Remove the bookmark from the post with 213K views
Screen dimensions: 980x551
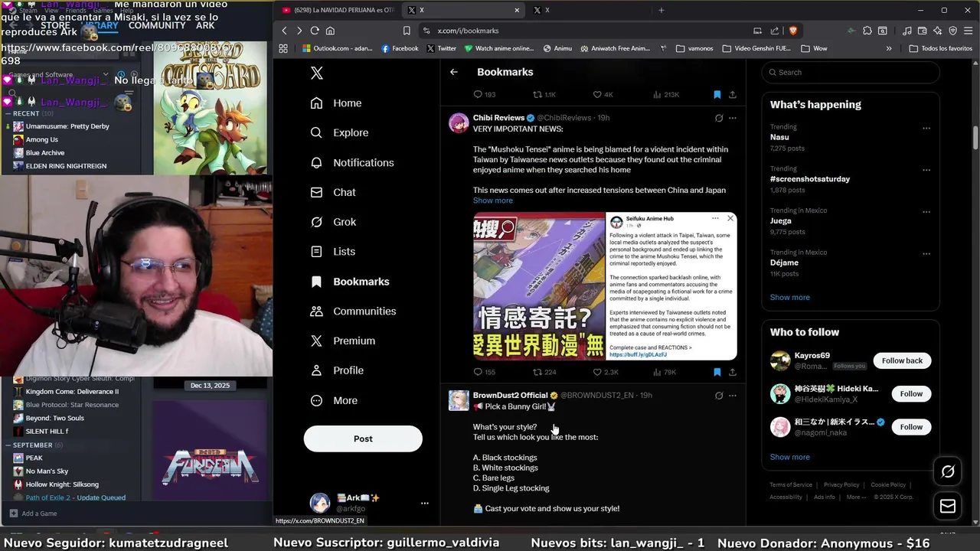tap(717, 95)
